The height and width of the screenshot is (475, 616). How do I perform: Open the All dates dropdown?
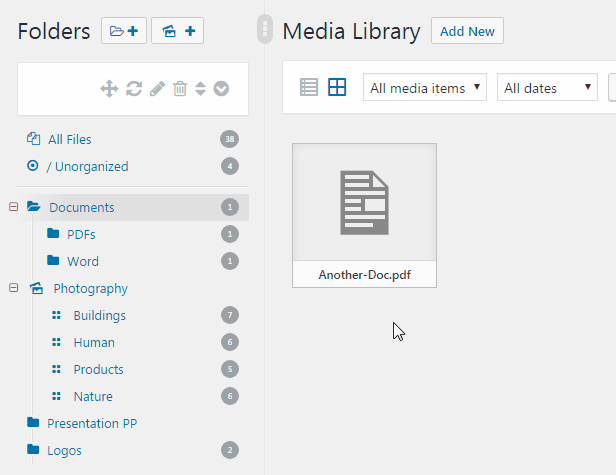click(547, 87)
